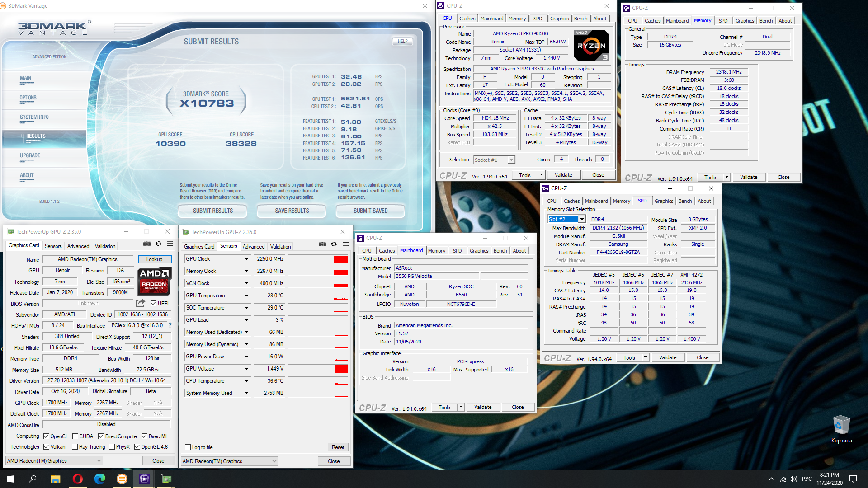
Task: Click the Submit Saved button in 3DMark
Action: (x=370, y=211)
